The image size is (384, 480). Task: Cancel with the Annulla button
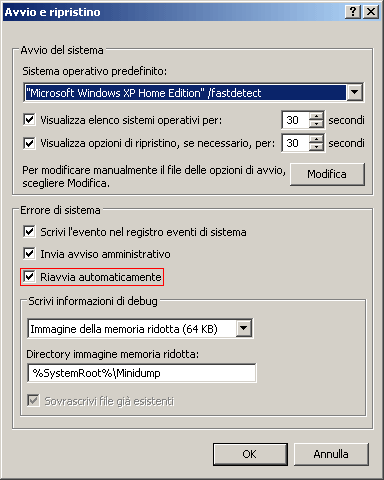pyautogui.click(x=331, y=454)
